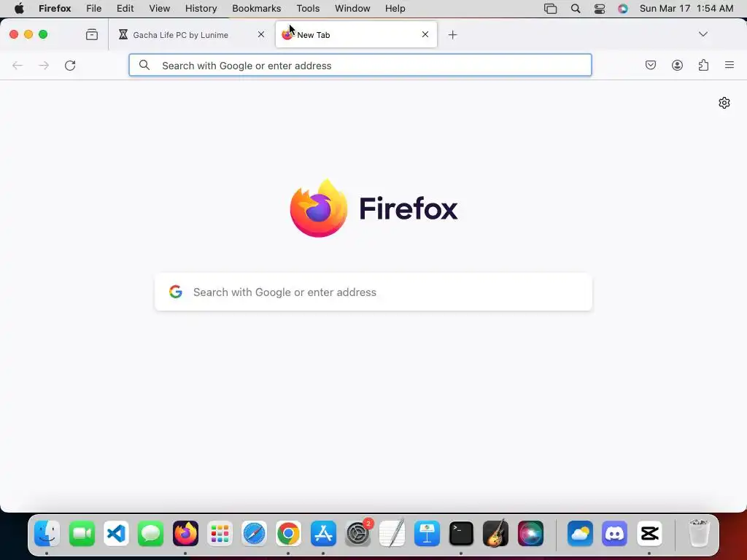Image resolution: width=747 pixels, height=560 pixels.
Task: Personalize new tab with gear icon
Action: coord(724,103)
